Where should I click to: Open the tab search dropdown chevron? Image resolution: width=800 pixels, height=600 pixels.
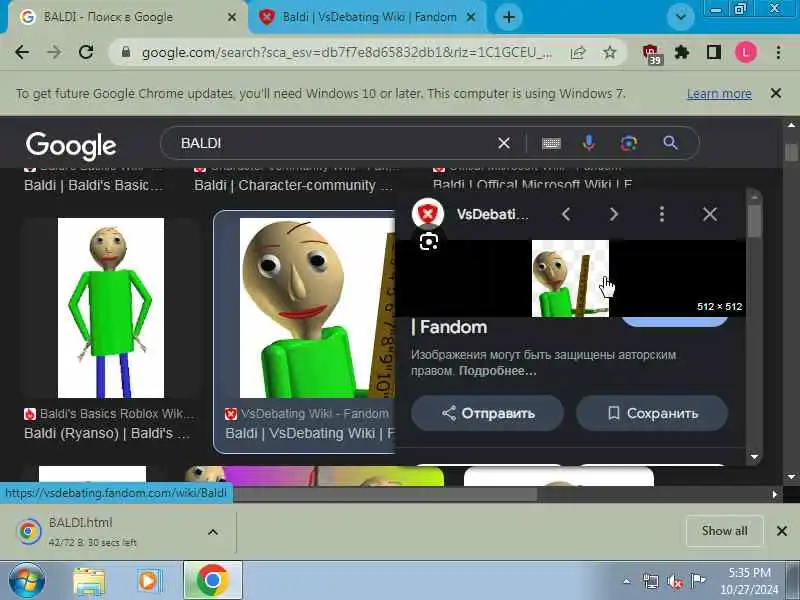[x=680, y=17]
